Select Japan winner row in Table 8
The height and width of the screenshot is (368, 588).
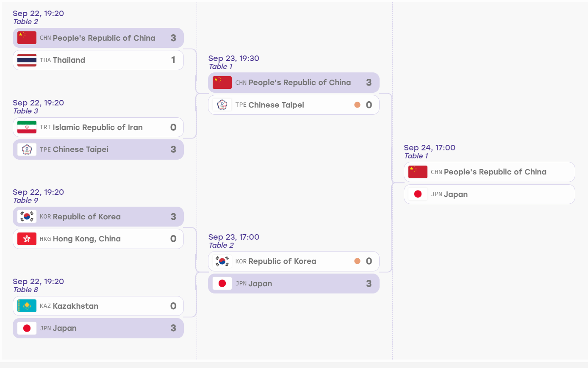(98, 328)
